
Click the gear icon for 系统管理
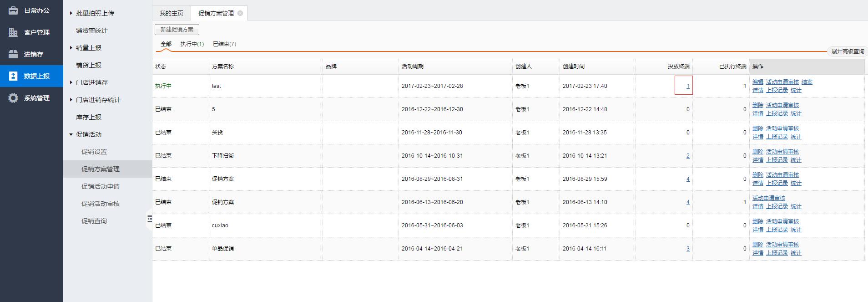coord(13,98)
